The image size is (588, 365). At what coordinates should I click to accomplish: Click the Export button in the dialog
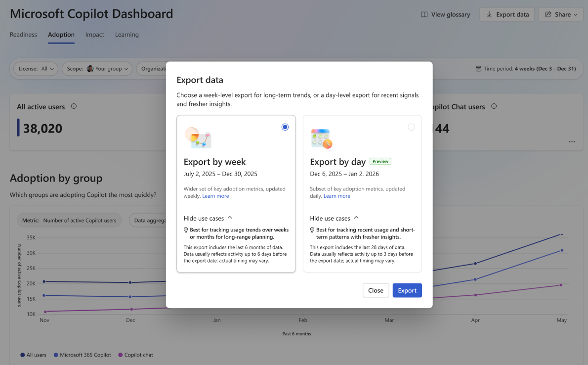tap(407, 290)
